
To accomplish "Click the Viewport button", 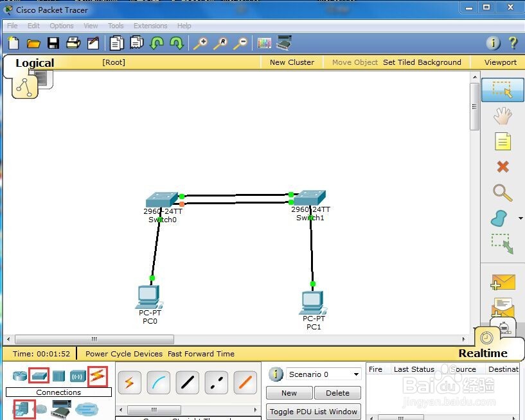I will click(500, 62).
